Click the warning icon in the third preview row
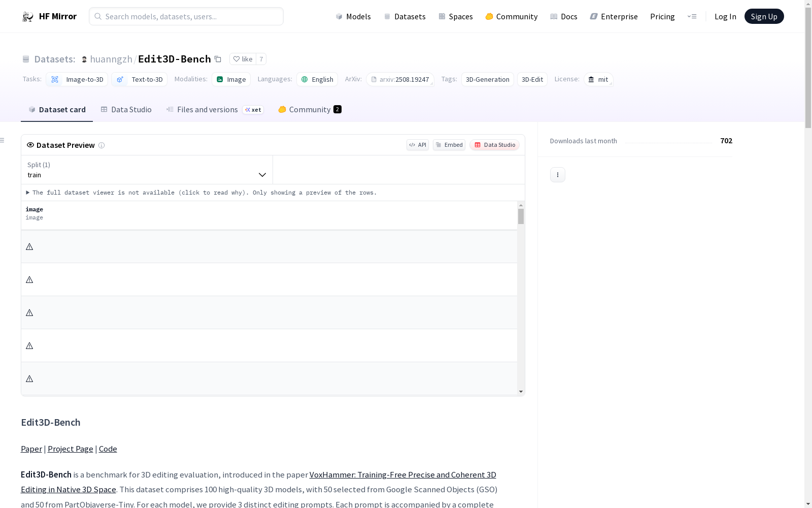The width and height of the screenshot is (812, 508). point(29,313)
